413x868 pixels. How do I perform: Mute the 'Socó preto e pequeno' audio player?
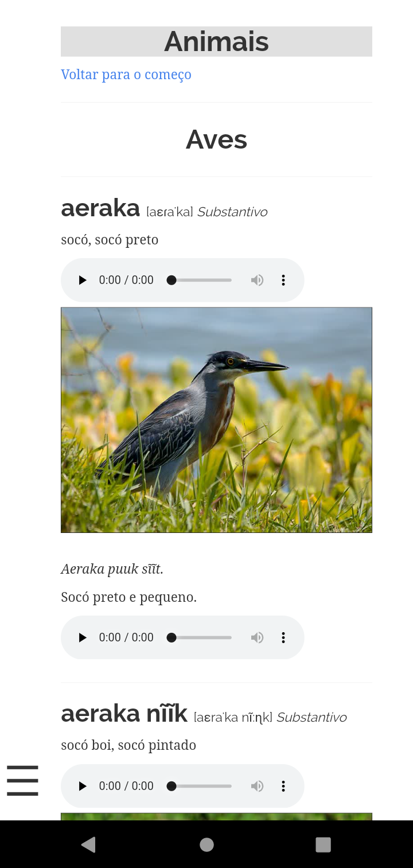(x=257, y=637)
